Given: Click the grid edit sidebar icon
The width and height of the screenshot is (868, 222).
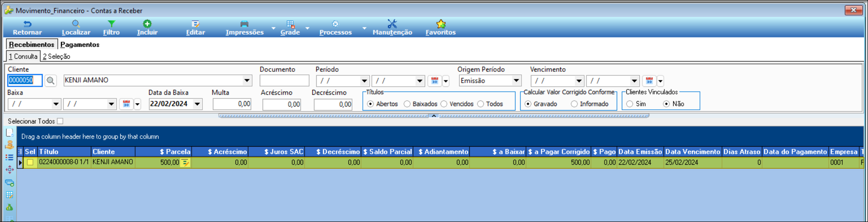Looking at the screenshot, I should [x=9, y=195].
